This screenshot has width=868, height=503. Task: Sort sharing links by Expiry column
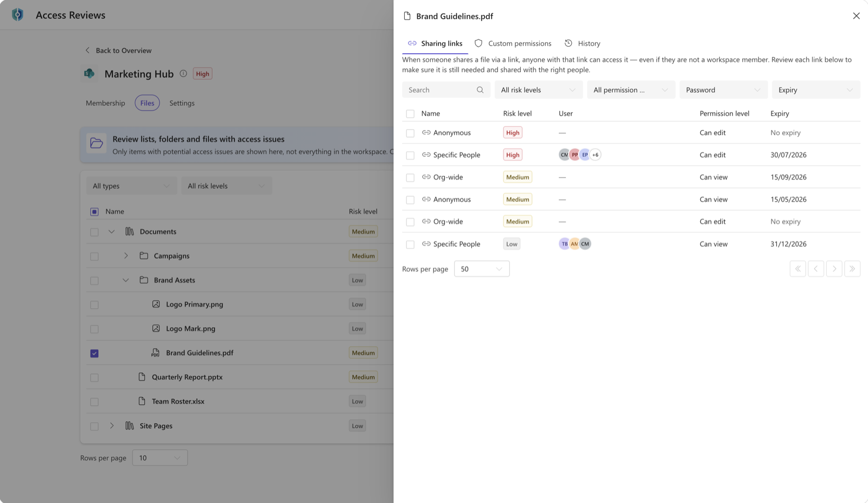click(x=780, y=113)
